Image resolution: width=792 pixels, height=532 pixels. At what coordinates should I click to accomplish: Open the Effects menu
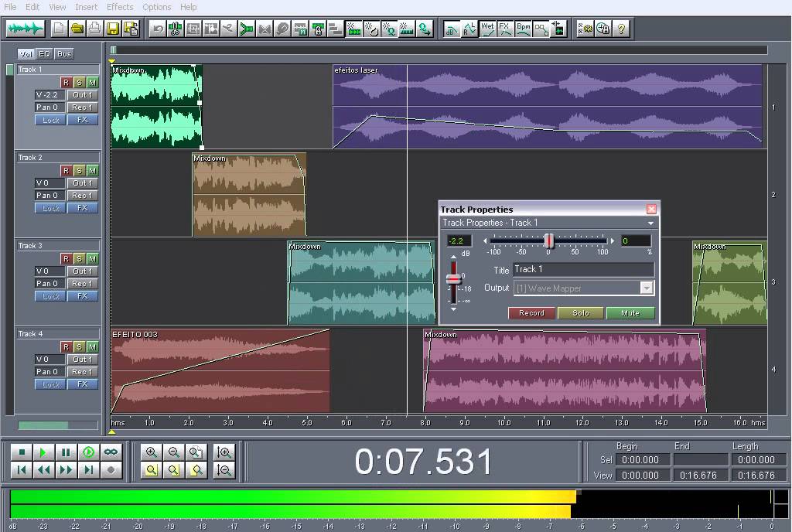(120, 7)
